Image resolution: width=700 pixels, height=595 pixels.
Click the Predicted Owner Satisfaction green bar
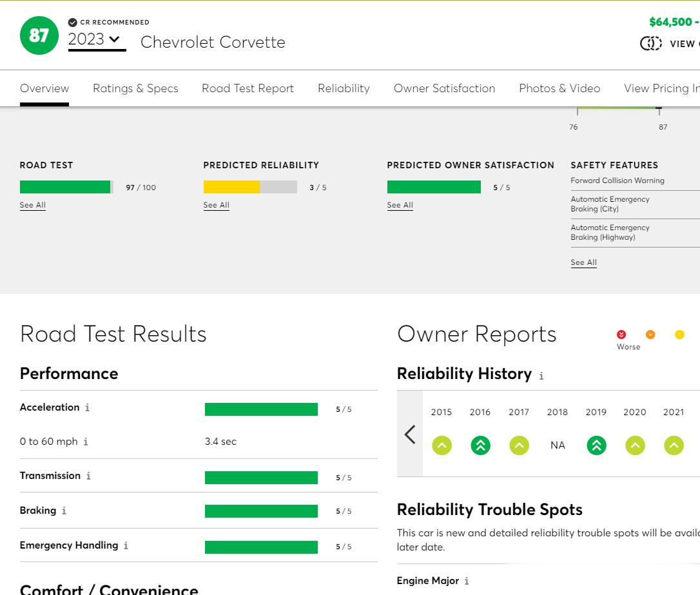pos(434,187)
